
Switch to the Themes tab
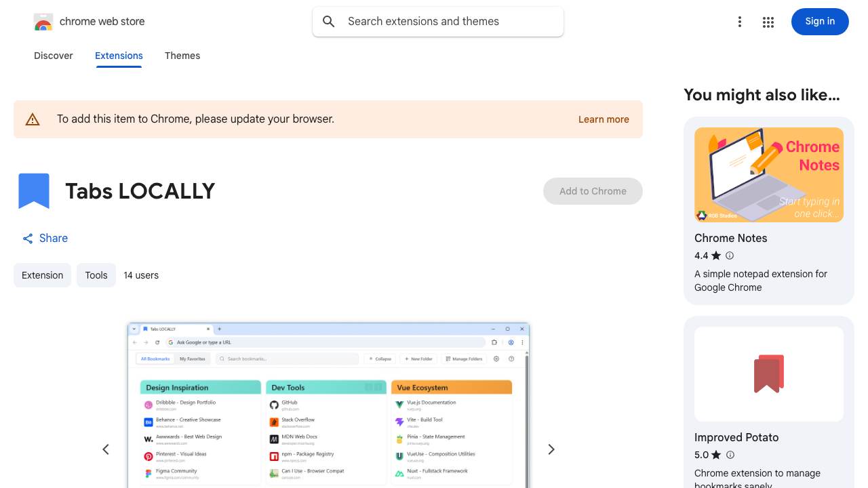click(182, 56)
